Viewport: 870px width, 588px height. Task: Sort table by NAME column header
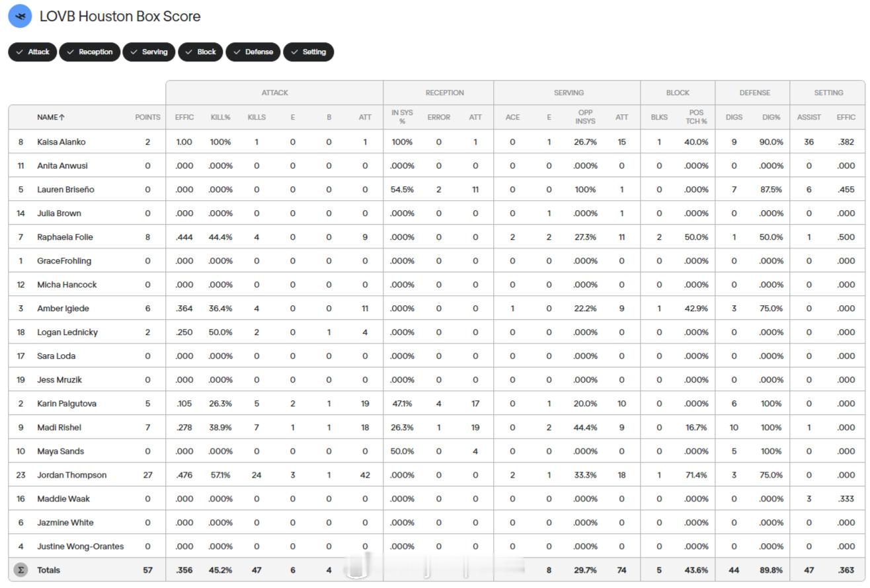[51, 117]
